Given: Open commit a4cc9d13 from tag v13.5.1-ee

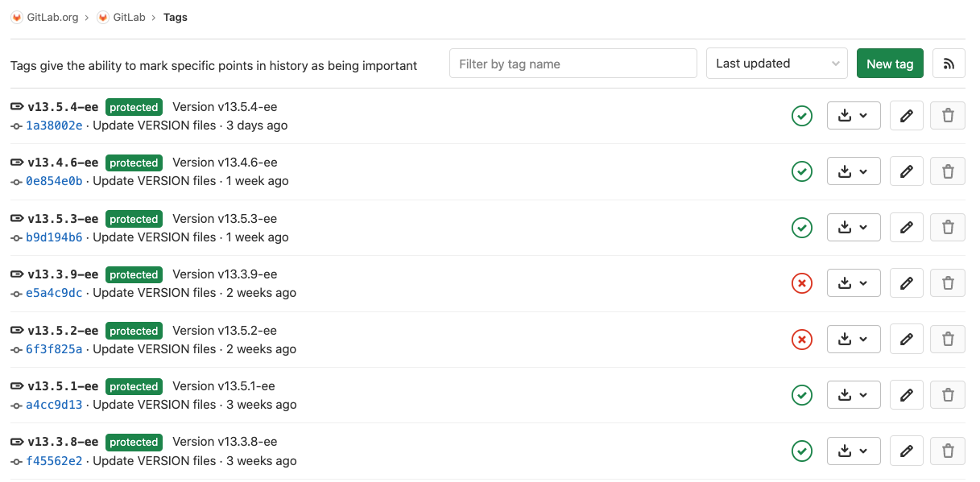Looking at the screenshot, I should (53, 405).
